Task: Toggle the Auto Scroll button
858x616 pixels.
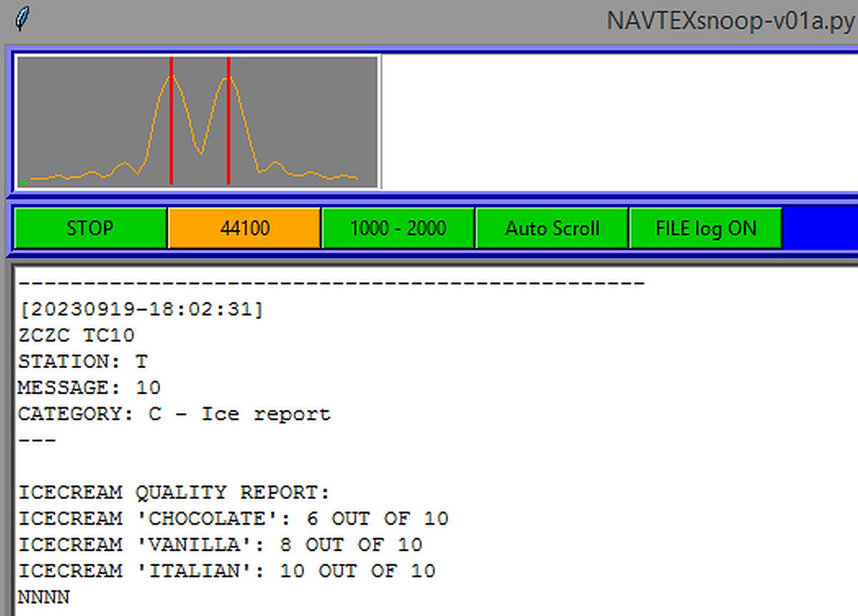Action: coord(552,229)
